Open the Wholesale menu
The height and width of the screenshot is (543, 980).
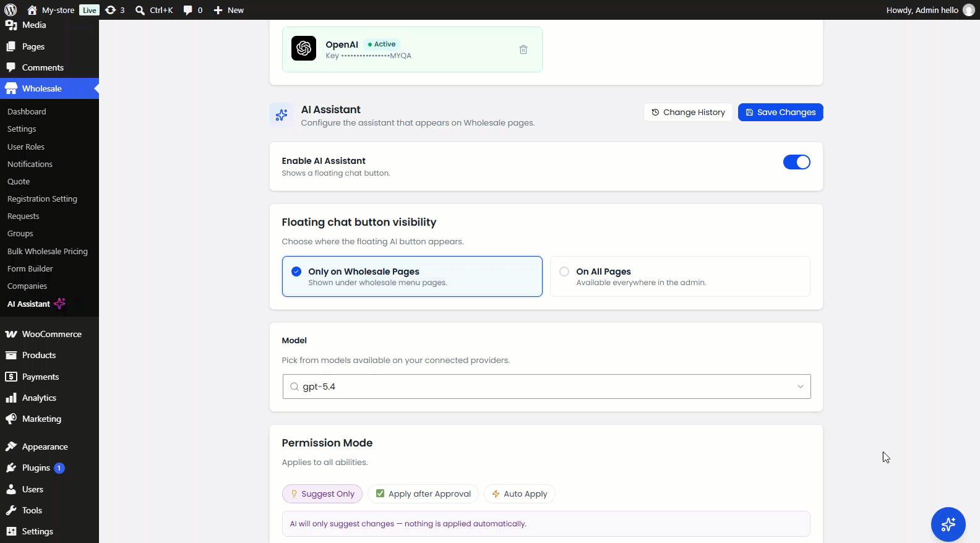[49, 88]
